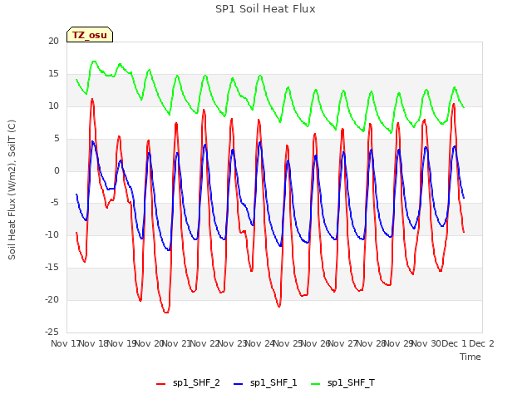Screen dimensions: 532x399
Task: Click the Dec 1 x-axis tick label
Action: [x=454, y=343]
